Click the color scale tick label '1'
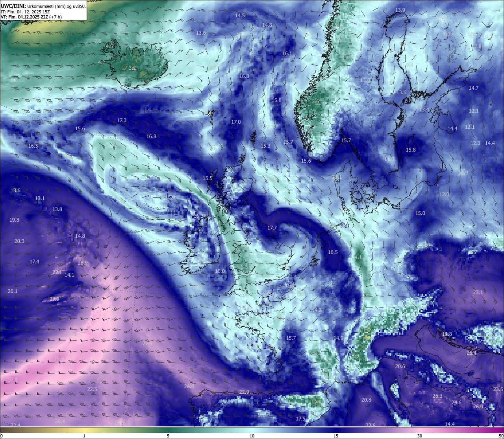This screenshot has width=504, height=439. click(x=84, y=436)
